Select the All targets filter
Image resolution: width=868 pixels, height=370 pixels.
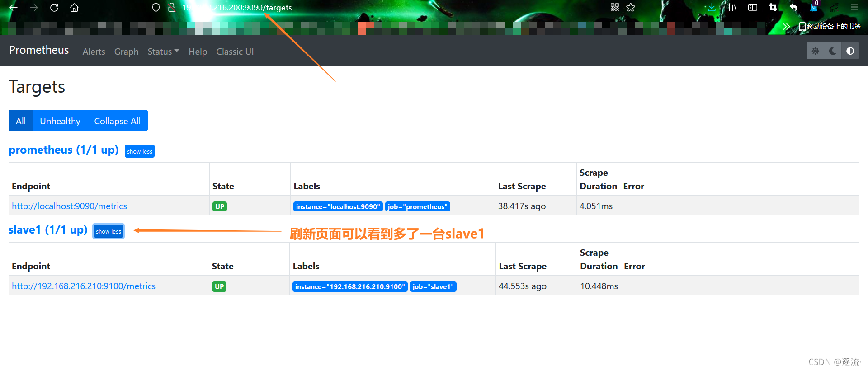(x=21, y=121)
